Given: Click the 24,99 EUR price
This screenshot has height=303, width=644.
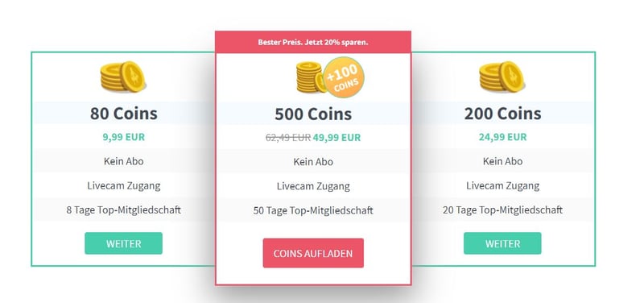Looking at the screenshot, I should tap(502, 137).
